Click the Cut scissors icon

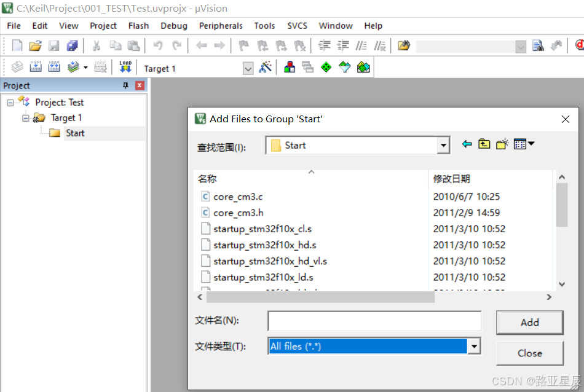(97, 46)
